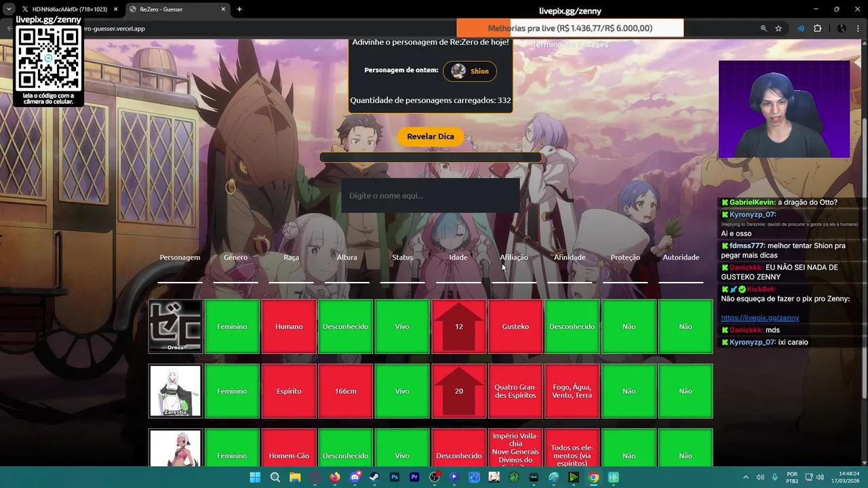This screenshot has height=488, width=868.
Task: Open the POR PTB2 language switcher
Action: point(792,477)
